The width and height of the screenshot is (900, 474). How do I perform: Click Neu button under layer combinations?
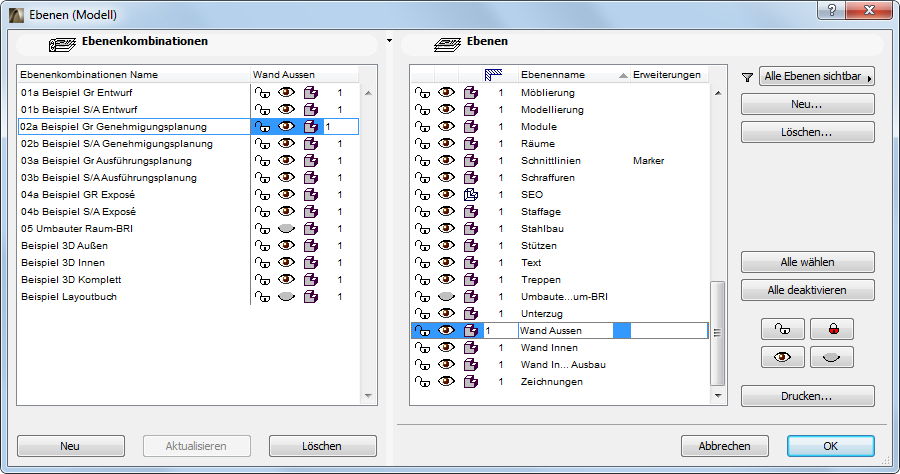pos(71,446)
